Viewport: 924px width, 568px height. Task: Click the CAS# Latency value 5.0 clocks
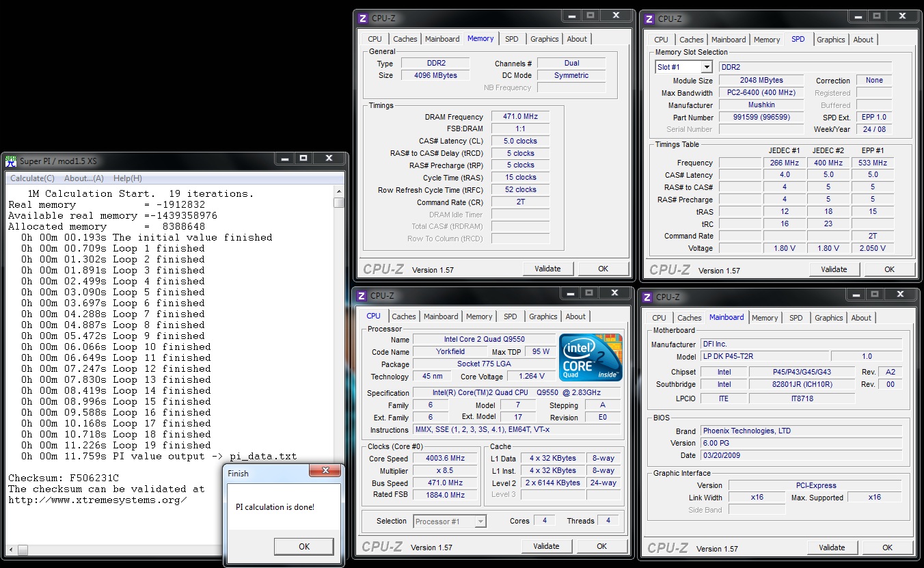click(x=521, y=141)
